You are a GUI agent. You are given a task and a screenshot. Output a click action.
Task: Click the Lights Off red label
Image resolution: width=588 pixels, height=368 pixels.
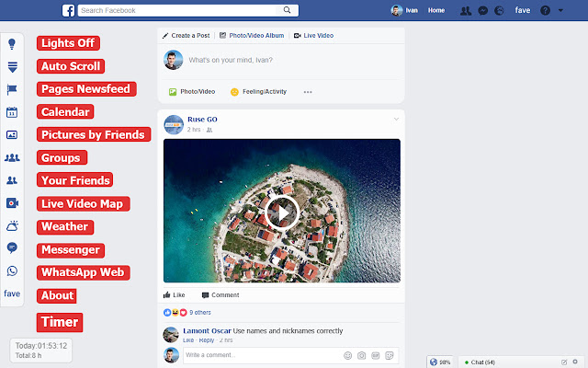click(x=68, y=43)
